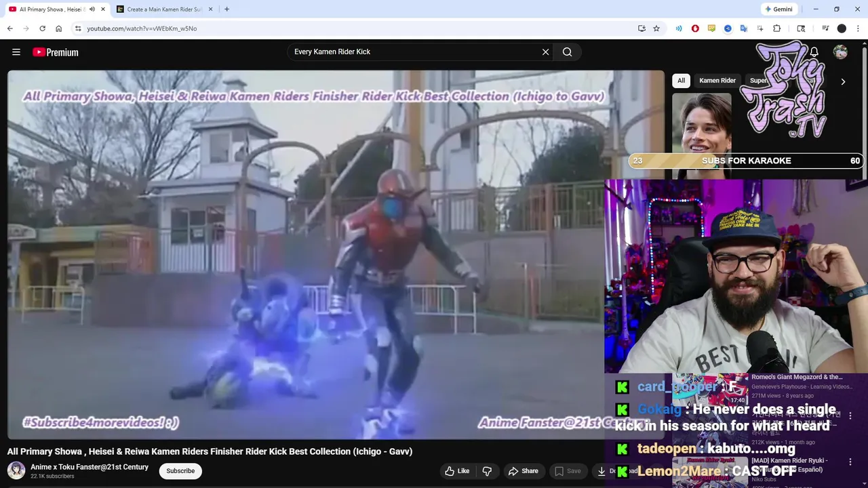Go to YouTube Premium home logo
Screen dimensions: 868x488
[56, 52]
